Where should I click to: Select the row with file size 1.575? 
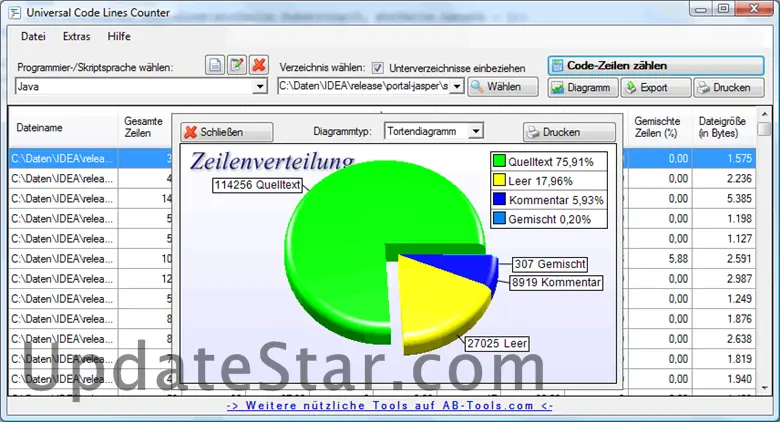pos(382,158)
